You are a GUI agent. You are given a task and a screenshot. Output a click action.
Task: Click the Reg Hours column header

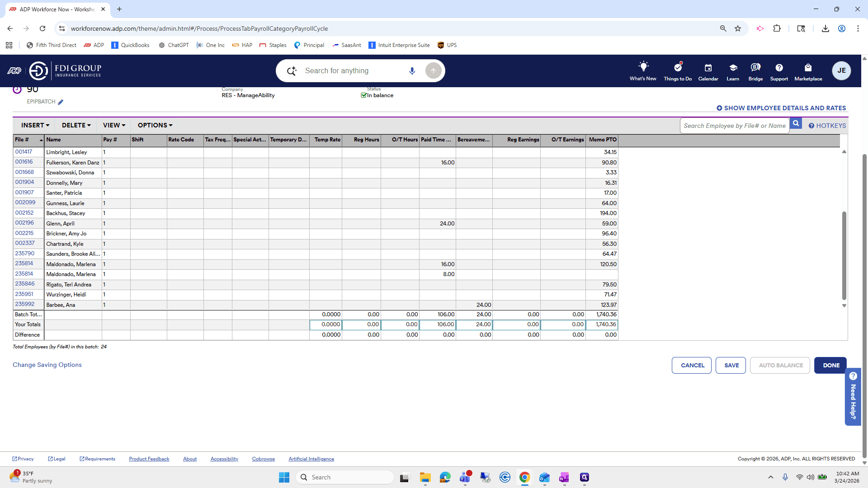pyautogui.click(x=361, y=140)
